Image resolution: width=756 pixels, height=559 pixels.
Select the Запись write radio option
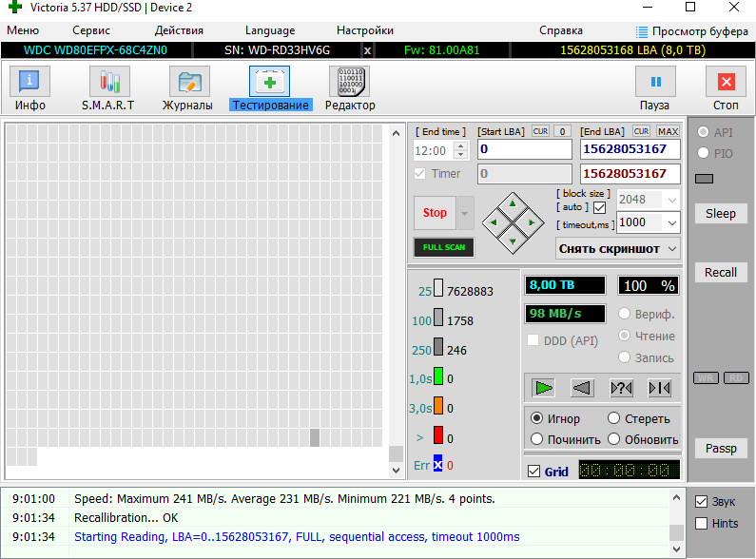tap(625, 357)
